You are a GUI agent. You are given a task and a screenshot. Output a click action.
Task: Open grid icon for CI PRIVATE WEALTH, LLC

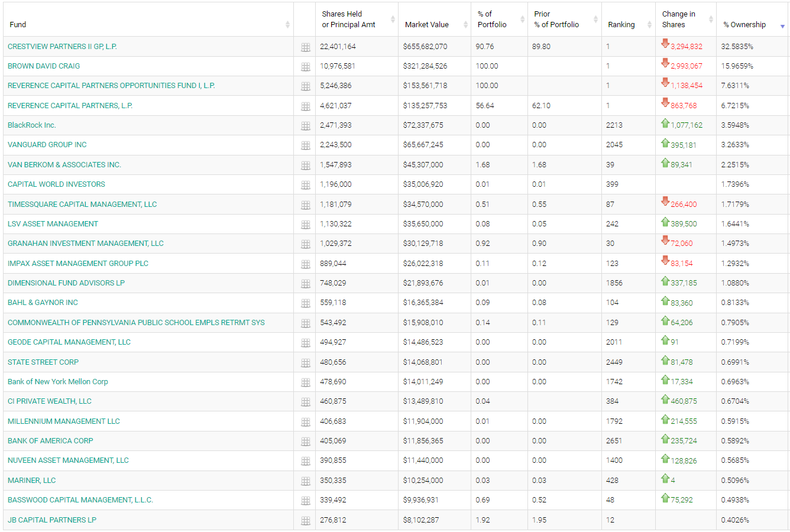click(x=306, y=402)
